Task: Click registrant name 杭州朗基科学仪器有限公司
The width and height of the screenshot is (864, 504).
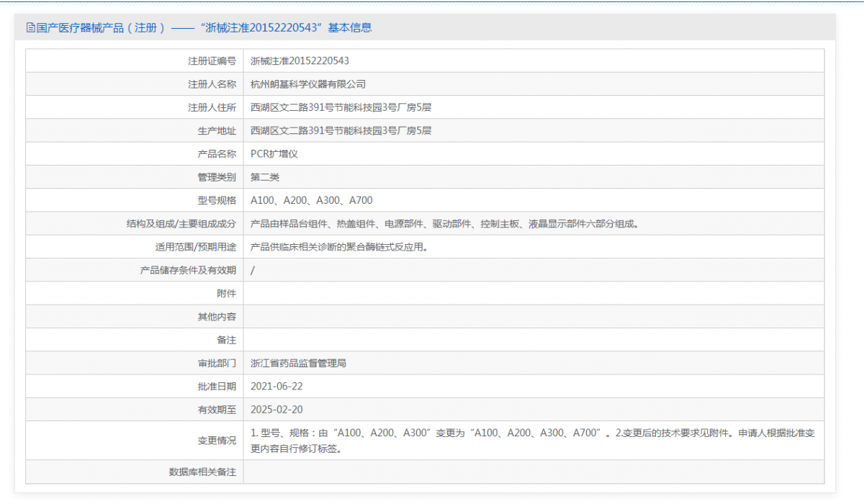Action: [307, 84]
